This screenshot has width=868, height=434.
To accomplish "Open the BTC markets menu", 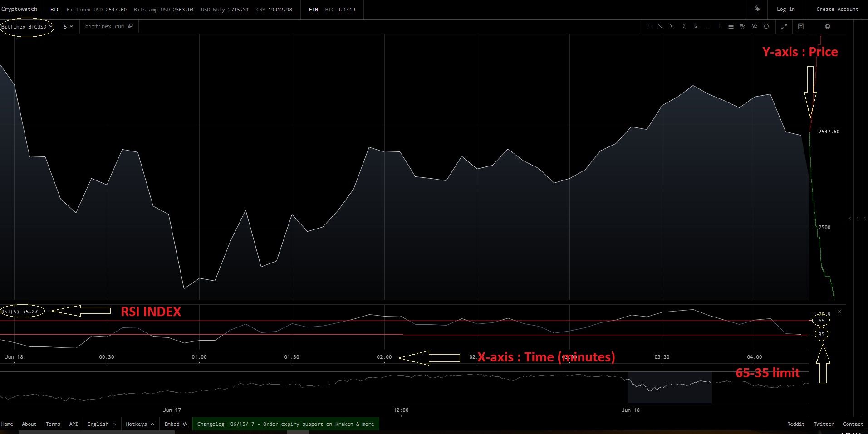I will click(55, 10).
